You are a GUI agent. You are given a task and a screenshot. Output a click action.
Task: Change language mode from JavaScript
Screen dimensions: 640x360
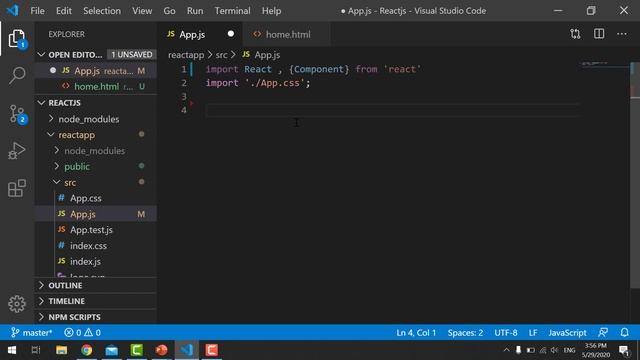567,333
